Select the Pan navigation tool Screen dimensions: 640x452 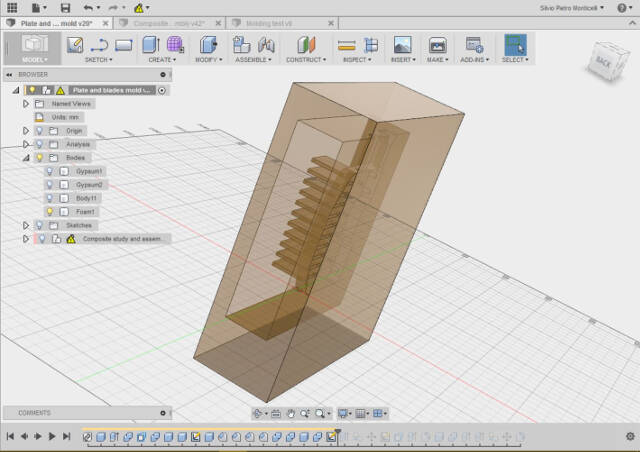point(291,414)
